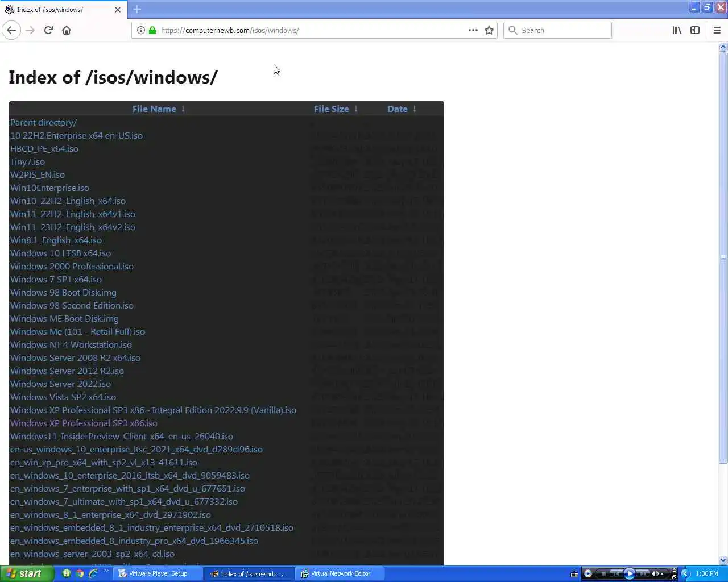Click en_win_xp_pro_x64_with_sp2_vl_x13-41611.iso
The width and height of the screenshot is (728, 582).
pos(104,462)
